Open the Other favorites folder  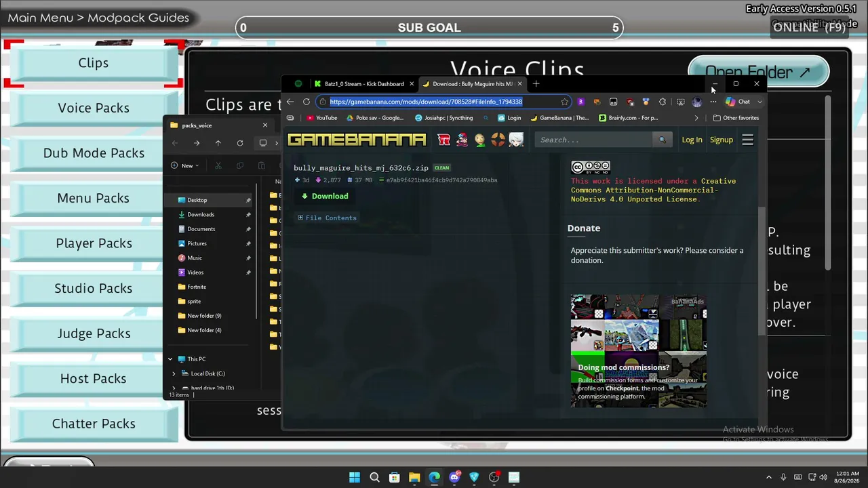[x=736, y=118]
